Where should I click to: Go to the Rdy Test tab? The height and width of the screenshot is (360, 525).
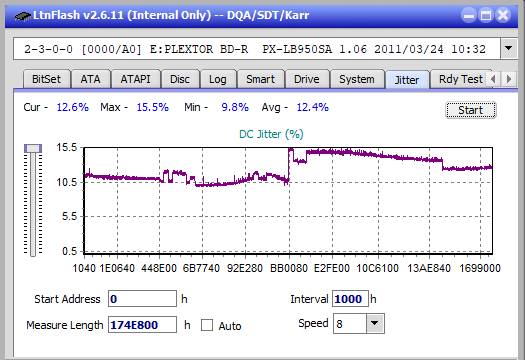coord(460,79)
